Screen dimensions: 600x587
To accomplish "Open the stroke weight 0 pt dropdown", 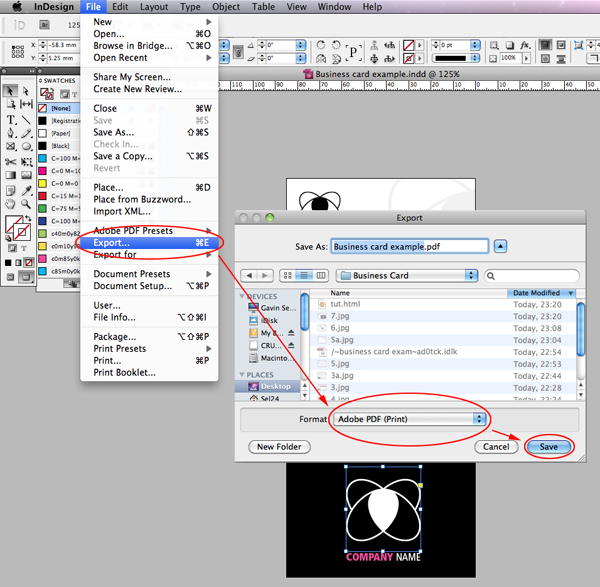I will [475, 45].
